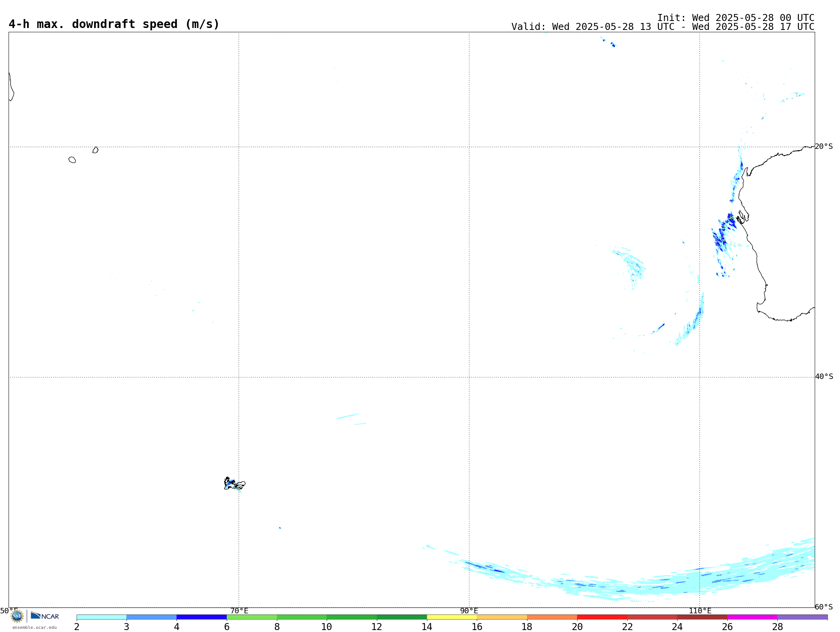Click the 60°S latitude label
The height and width of the screenshot is (632, 840).
(824, 607)
